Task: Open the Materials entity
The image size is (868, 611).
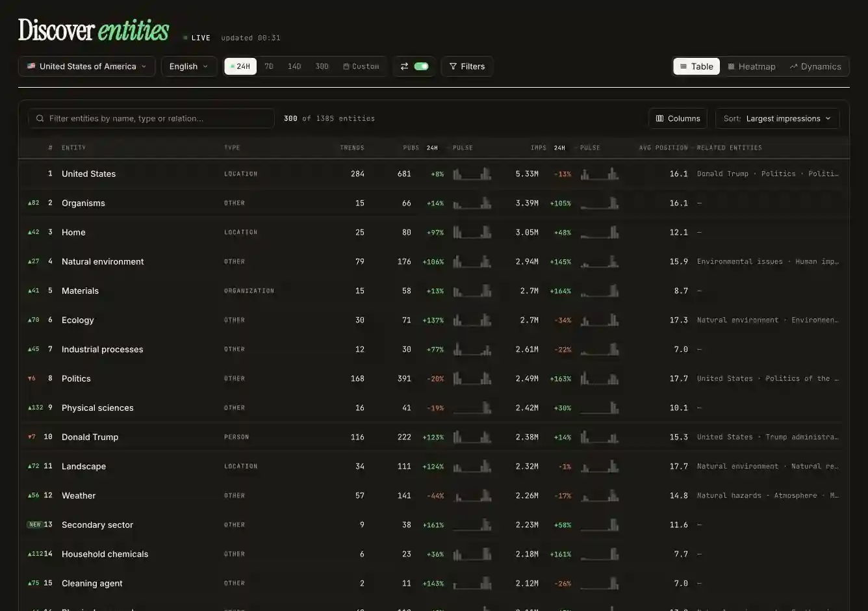Action: pos(80,291)
